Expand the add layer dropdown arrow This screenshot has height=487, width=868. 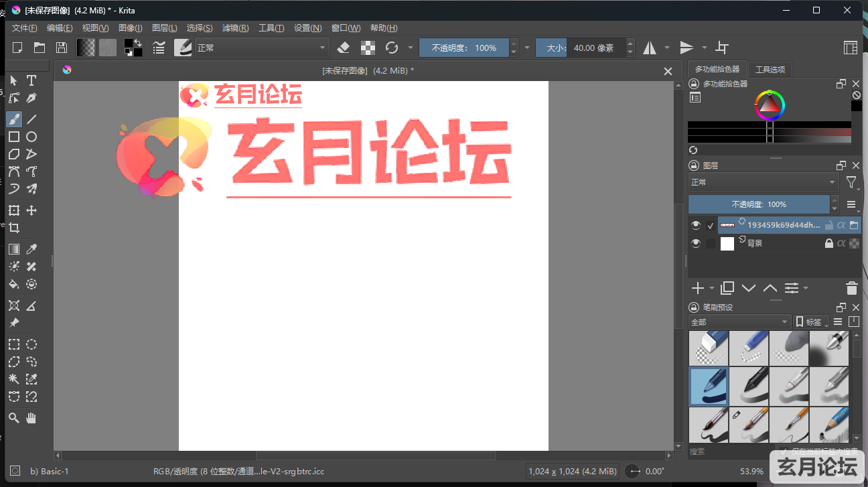(x=711, y=289)
